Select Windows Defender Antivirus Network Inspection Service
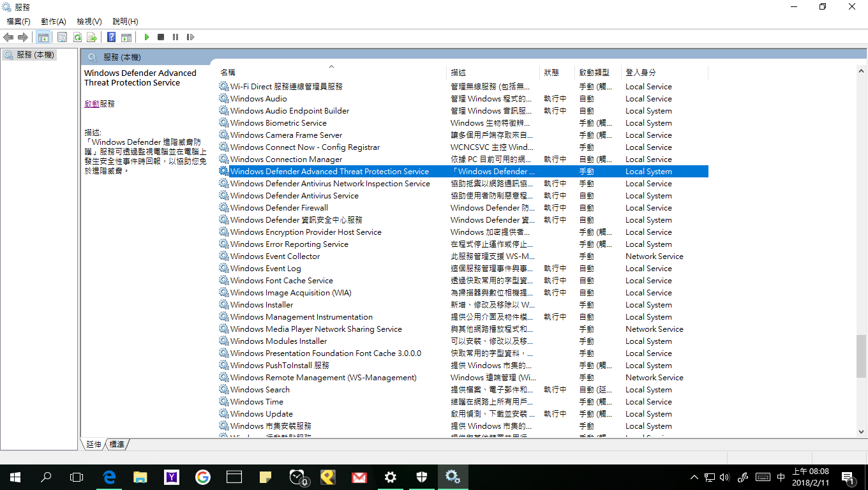 point(463,183)
